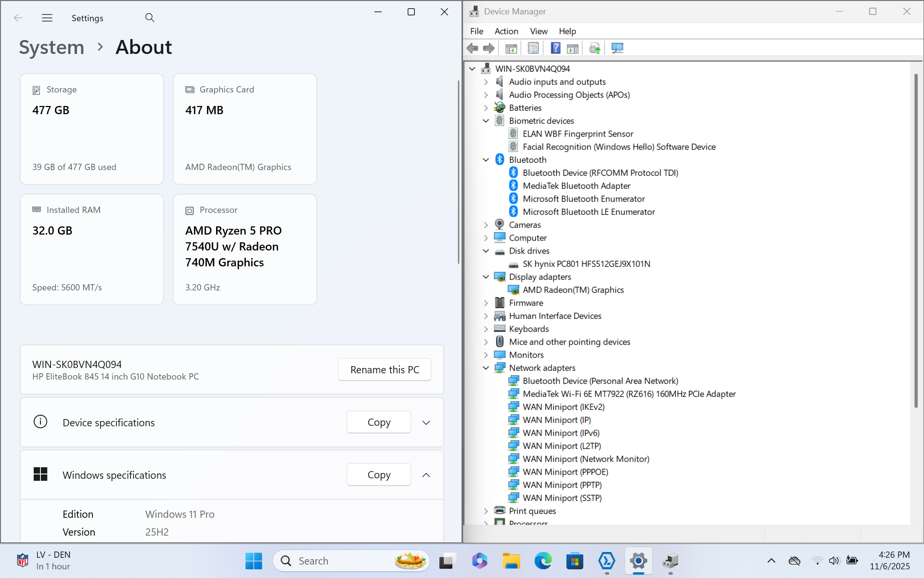Collapse the Windows specifications section
The width and height of the screenshot is (924, 578).
tap(426, 475)
